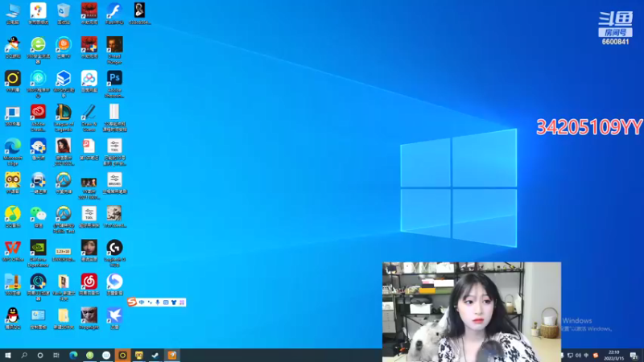This screenshot has height=362, width=644.
Task: Activate Sogou voice input microphone
Action: (x=158, y=302)
